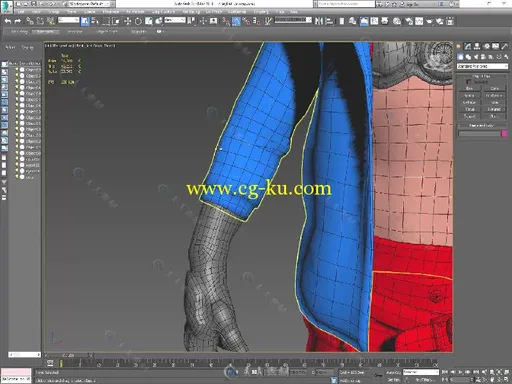Open the selection filter dropdown
This screenshot has height=384, width=512.
coord(68,20)
